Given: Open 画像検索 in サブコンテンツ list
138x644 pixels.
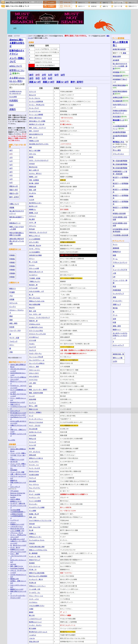Looking at the screenshot, I should click(x=116, y=248).
